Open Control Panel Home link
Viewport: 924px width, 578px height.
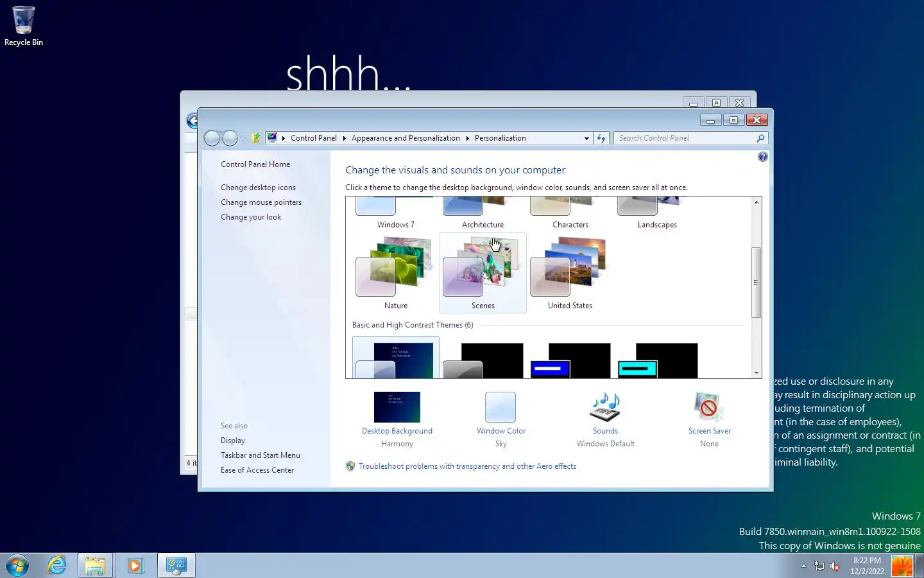point(255,164)
